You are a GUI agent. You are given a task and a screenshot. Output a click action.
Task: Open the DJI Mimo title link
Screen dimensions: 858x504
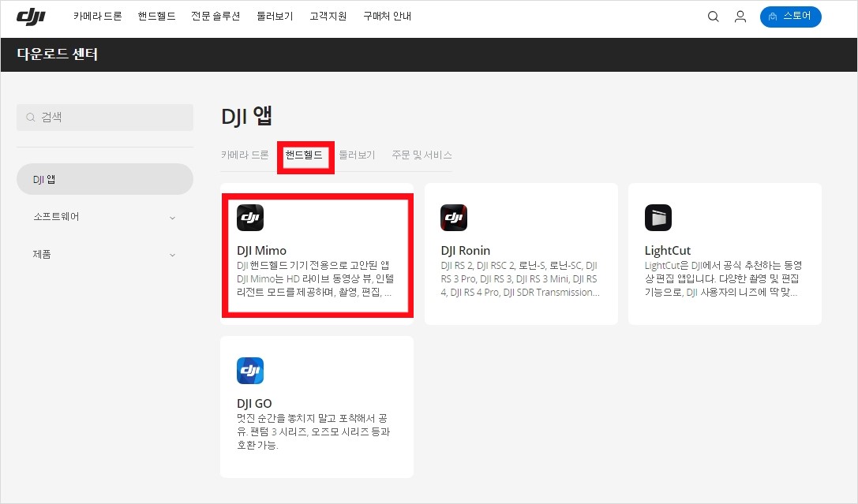[261, 250]
